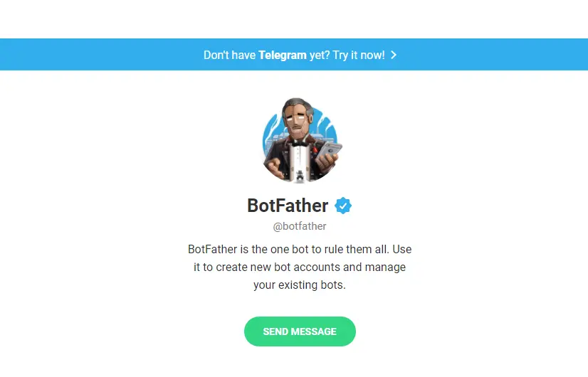Click the BotFather name heading
This screenshot has height=377, width=588.
[x=288, y=206]
